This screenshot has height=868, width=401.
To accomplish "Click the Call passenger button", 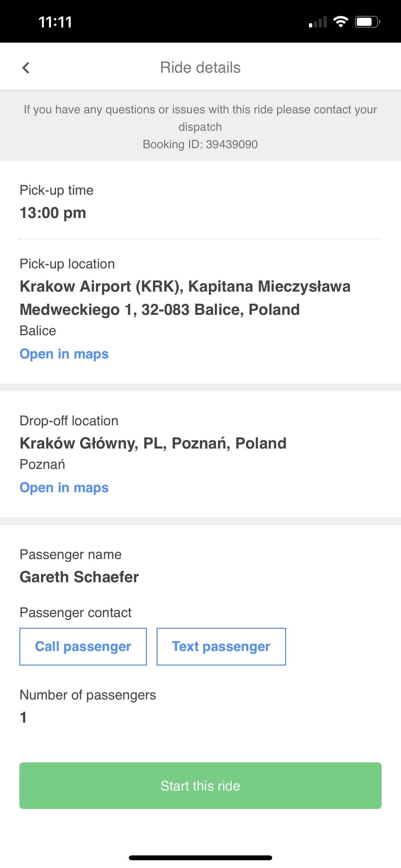I will (x=83, y=646).
